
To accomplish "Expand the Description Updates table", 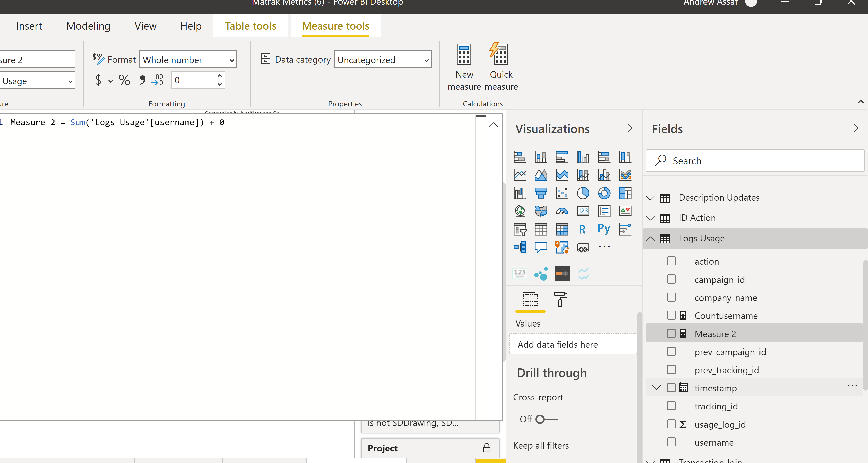I will pyautogui.click(x=650, y=198).
